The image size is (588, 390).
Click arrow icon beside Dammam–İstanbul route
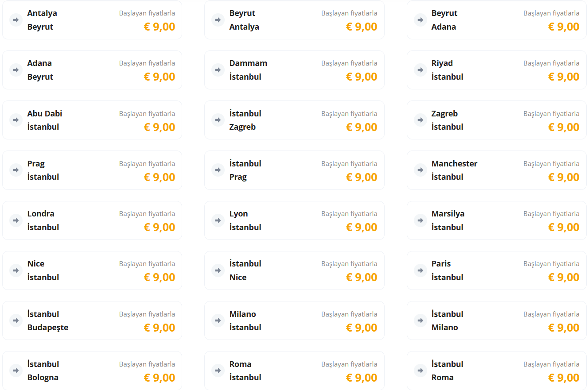pyautogui.click(x=218, y=70)
